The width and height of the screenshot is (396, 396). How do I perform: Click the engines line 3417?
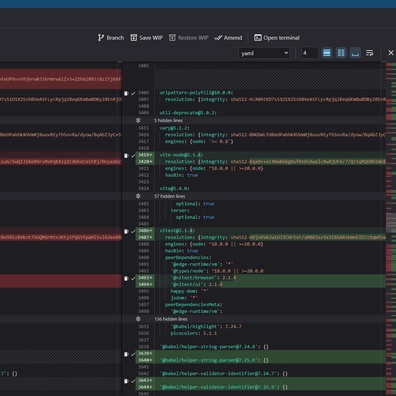click(199, 141)
